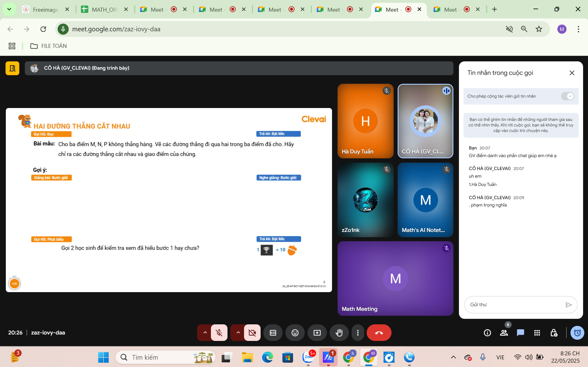Open File Explorer from taskbar
This screenshot has height=367, width=588.
click(247, 357)
